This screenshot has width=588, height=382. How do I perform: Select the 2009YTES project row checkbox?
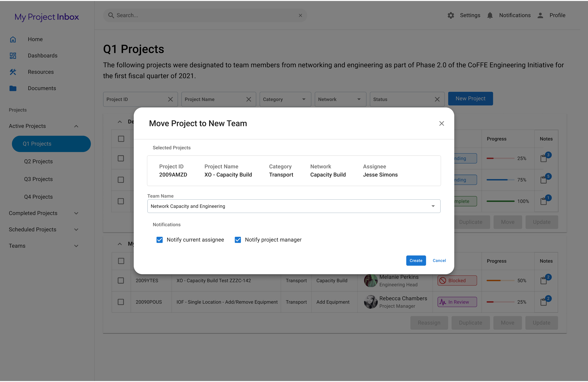(x=121, y=280)
